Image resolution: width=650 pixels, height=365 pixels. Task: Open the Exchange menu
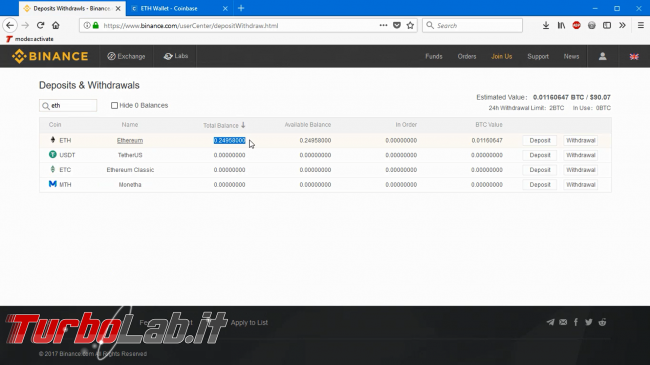(126, 56)
